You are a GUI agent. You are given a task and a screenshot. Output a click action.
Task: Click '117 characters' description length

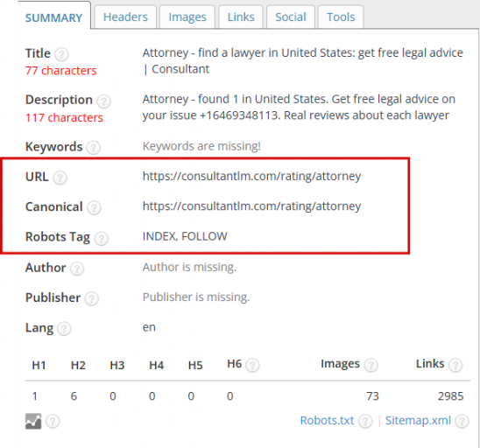pos(64,118)
